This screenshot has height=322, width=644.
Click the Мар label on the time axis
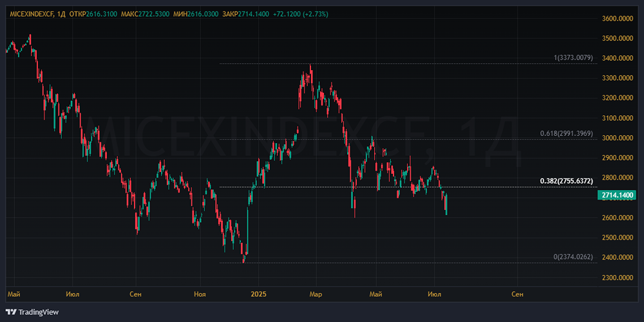click(x=316, y=294)
